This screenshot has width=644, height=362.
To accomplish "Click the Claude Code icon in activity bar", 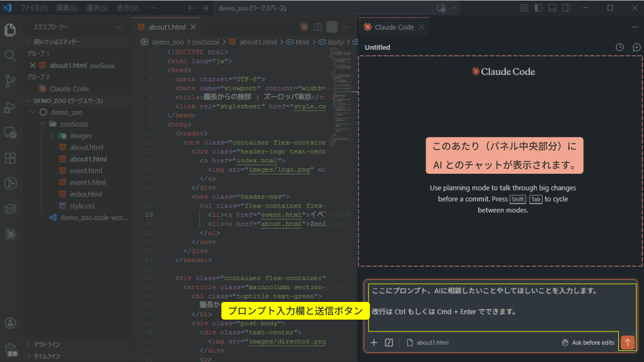I will tap(10, 234).
